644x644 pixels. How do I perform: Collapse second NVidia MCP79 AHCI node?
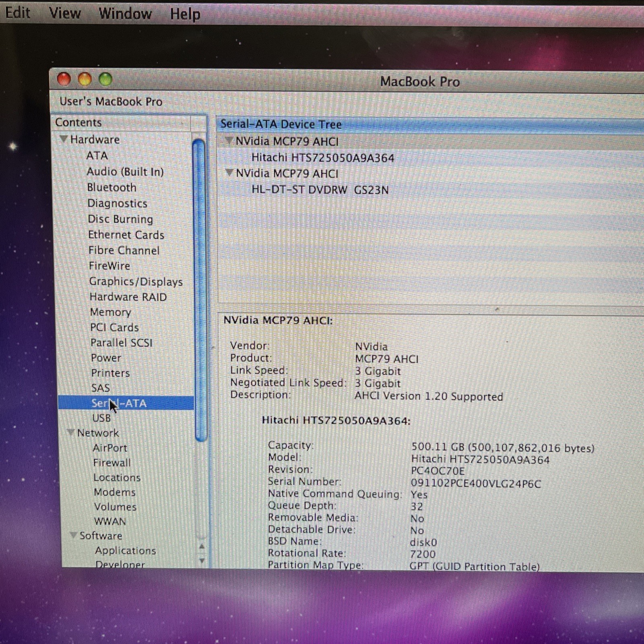pos(229,173)
